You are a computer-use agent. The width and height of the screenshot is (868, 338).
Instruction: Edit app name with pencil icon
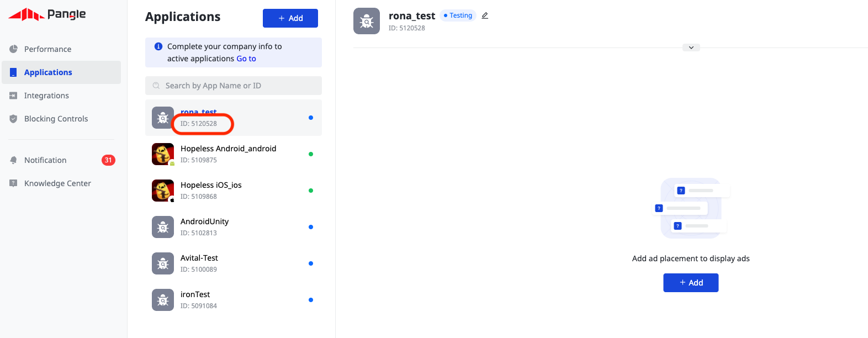tap(485, 15)
